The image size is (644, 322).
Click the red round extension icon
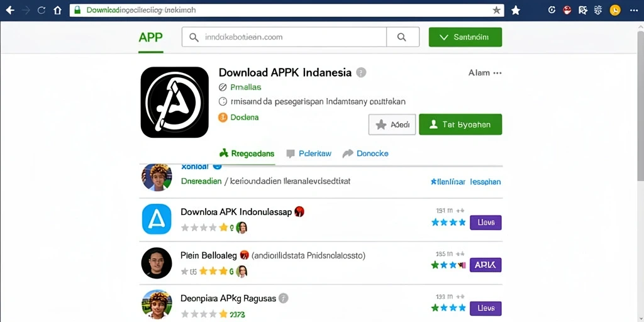pos(567,10)
